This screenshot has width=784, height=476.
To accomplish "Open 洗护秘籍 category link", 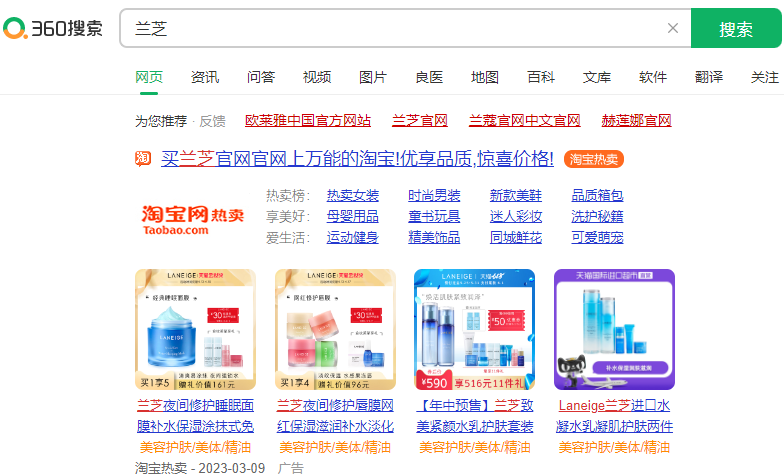I will pyautogui.click(x=598, y=216).
